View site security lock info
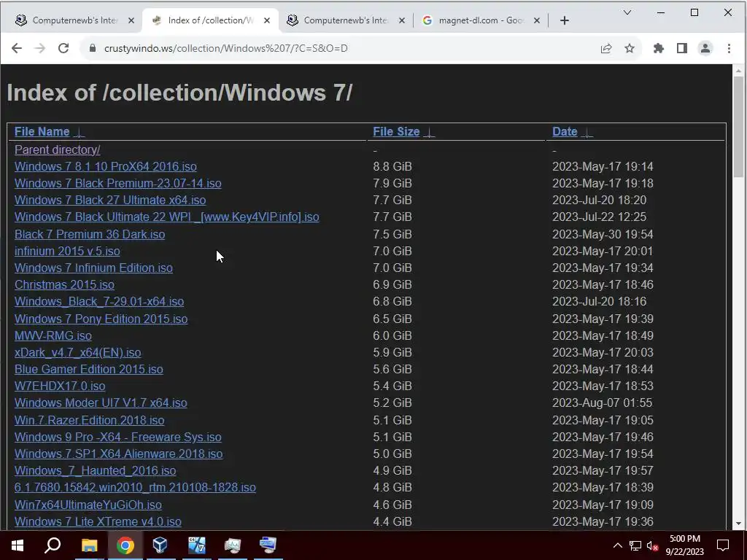Screen dimensions: 747x560 tap(93, 48)
